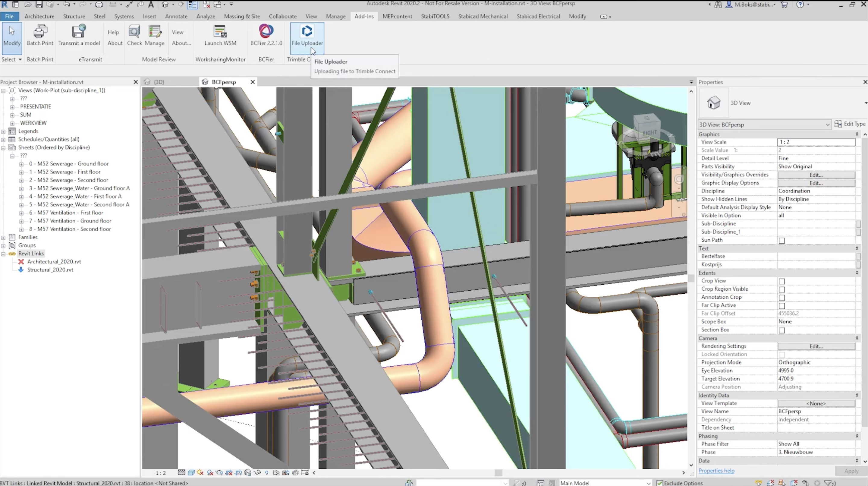Image resolution: width=868 pixels, height=486 pixels.
Task: Expand the Legends node
Action: (3, 131)
